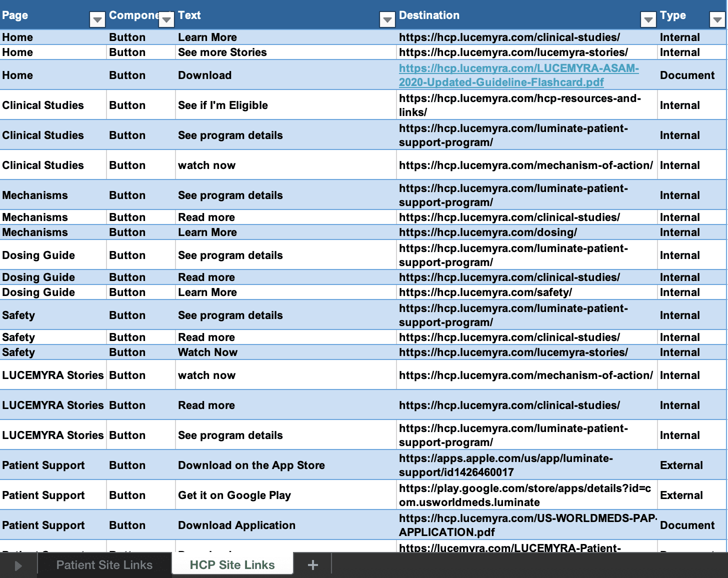This screenshot has width=728, height=578.
Task: Select the US-WORLDMEDS-PAP-APPLICATION.pdf destination cell
Action: 527,525
